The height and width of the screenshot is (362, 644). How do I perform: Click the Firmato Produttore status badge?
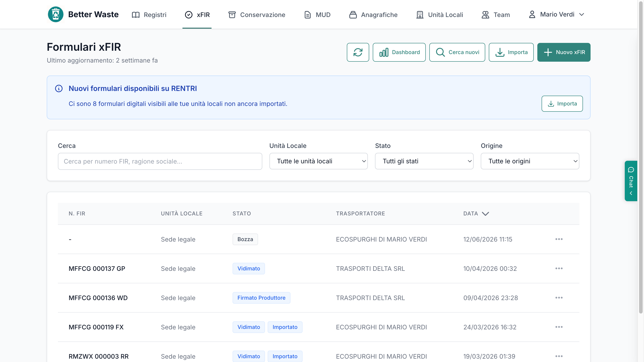(x=261, y=298)
